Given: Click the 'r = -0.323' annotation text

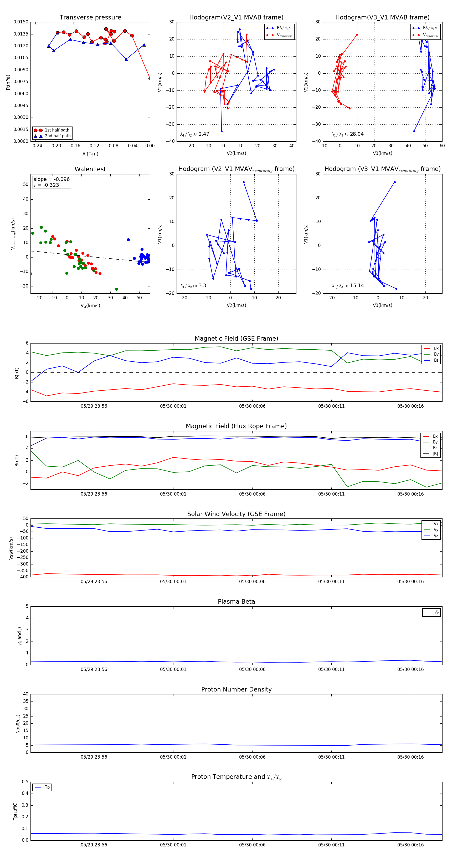Looking at the screenshot, I should point(47,185).
